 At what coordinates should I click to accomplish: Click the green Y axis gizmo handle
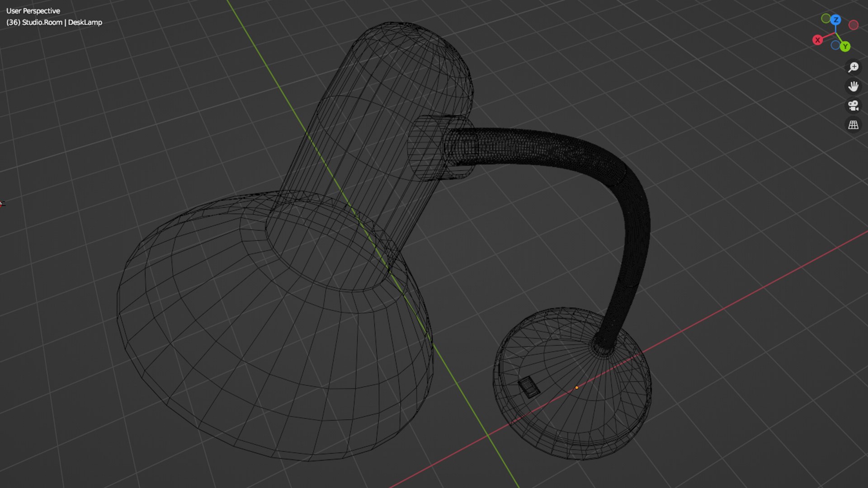[845, 47]
